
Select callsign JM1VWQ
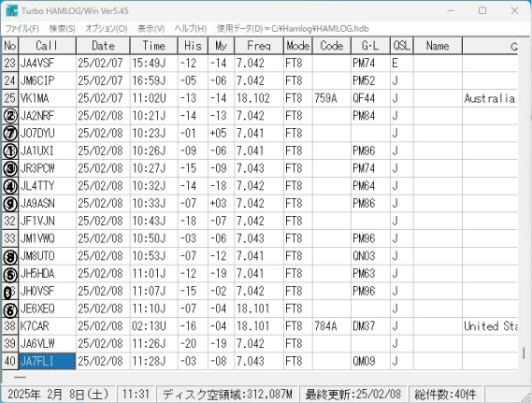[37, 238]
